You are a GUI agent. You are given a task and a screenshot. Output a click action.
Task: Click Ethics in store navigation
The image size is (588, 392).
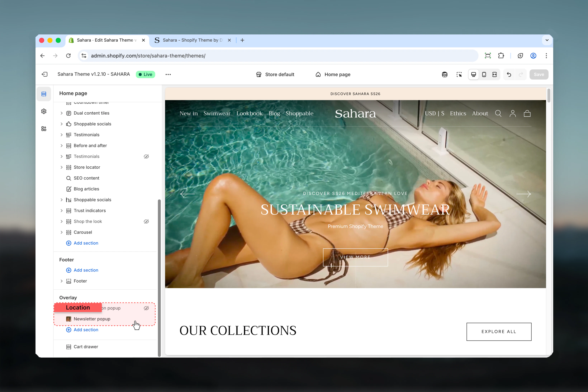[x=458, y=114]
